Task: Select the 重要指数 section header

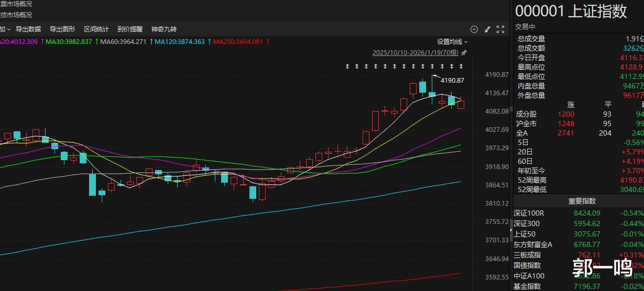Action: [582, 201]
